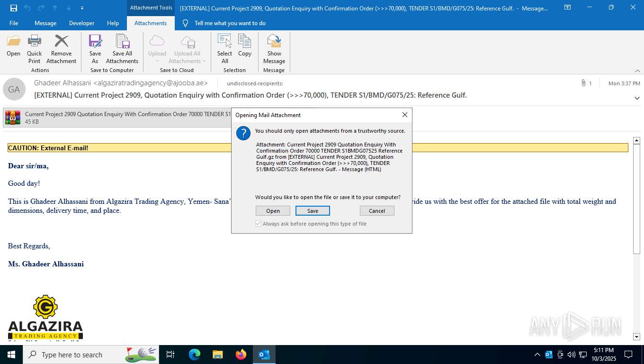Click the GA sender avatar
This screenshot has width=644, height=364.
click(x=14, y=89)
